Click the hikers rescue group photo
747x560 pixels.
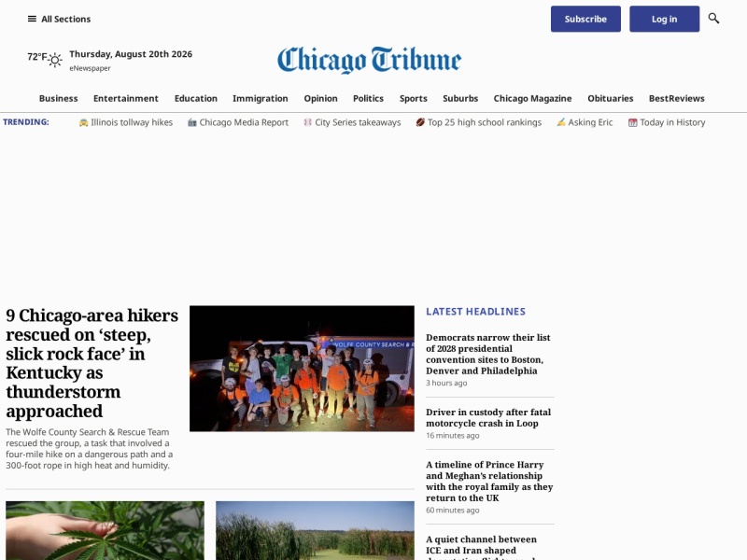[302, 369]
